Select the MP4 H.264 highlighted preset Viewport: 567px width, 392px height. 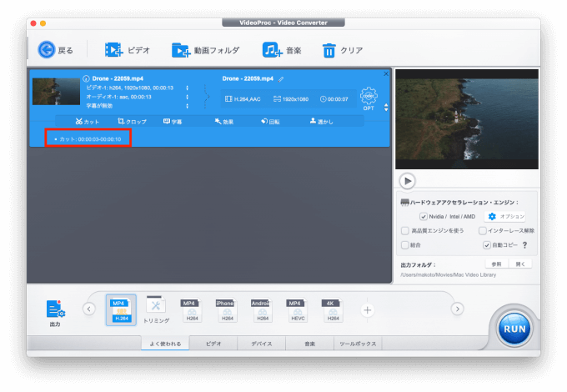tap(121, 310)
